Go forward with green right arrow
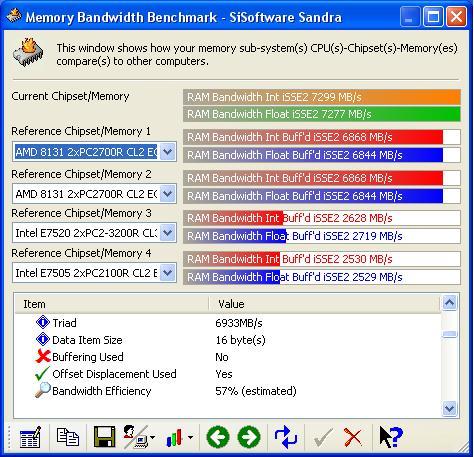This screenshot has width=474, height=457. click(249, 437)
